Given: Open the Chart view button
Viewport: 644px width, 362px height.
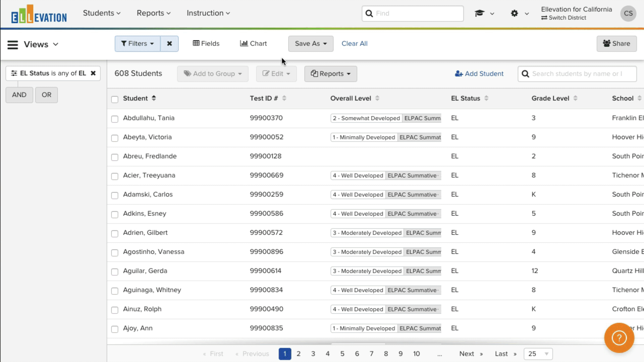Looking at the screenshot, I should (x=253, y=44).
